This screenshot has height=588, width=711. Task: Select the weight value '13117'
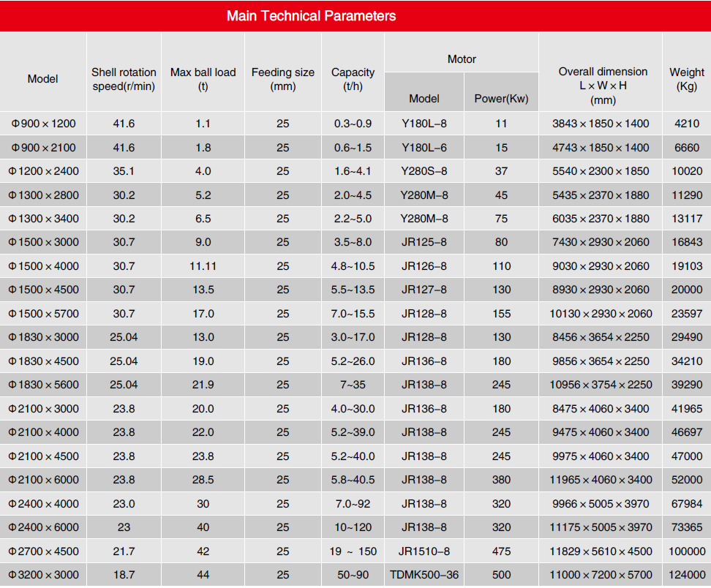click(x=687, y=219)
